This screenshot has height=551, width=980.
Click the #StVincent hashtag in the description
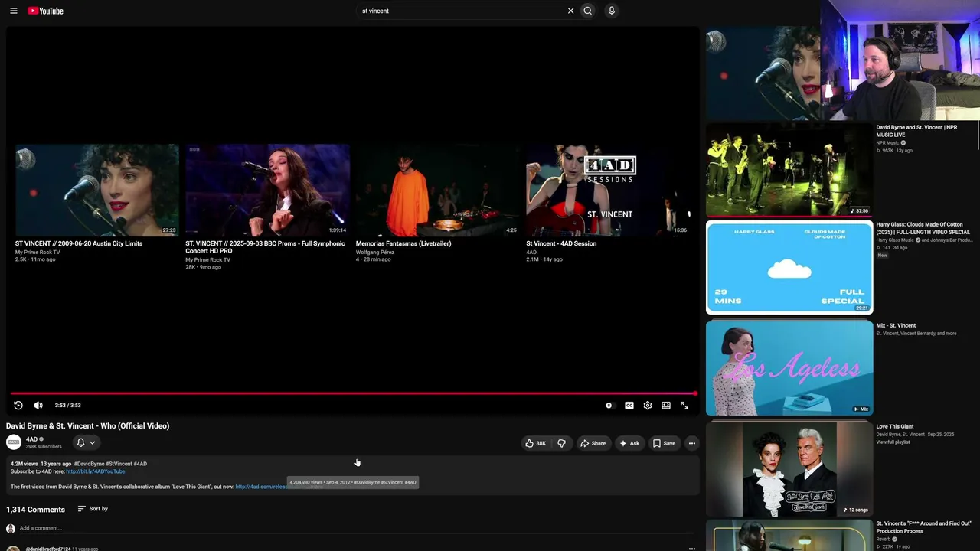[119, 464]
